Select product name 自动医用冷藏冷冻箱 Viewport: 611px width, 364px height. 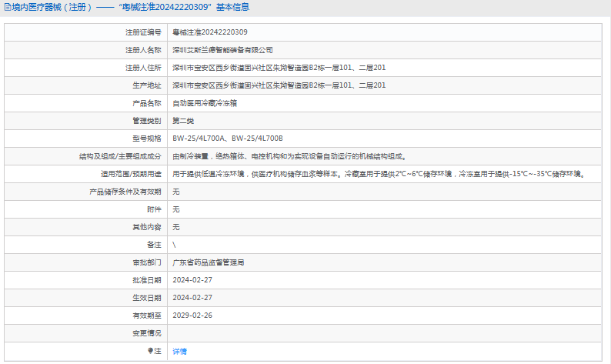pos(205,103)
